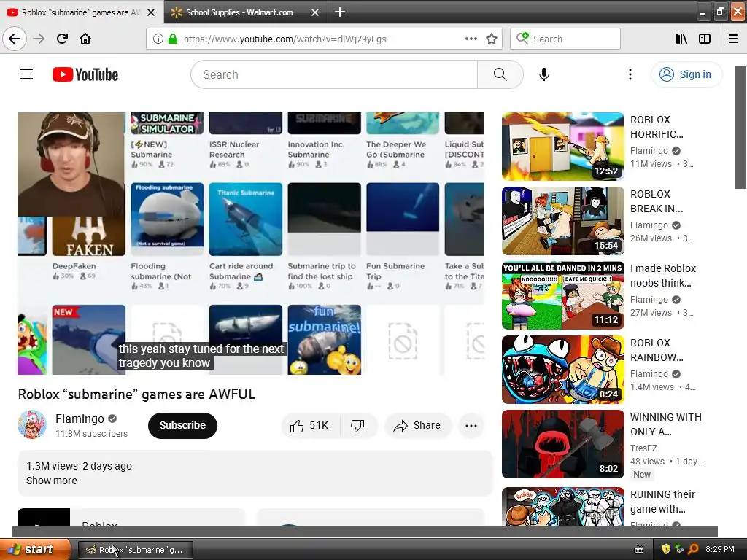
Task: Open a new browser tab
Action: pyautogui.click(x=340, y=12)
